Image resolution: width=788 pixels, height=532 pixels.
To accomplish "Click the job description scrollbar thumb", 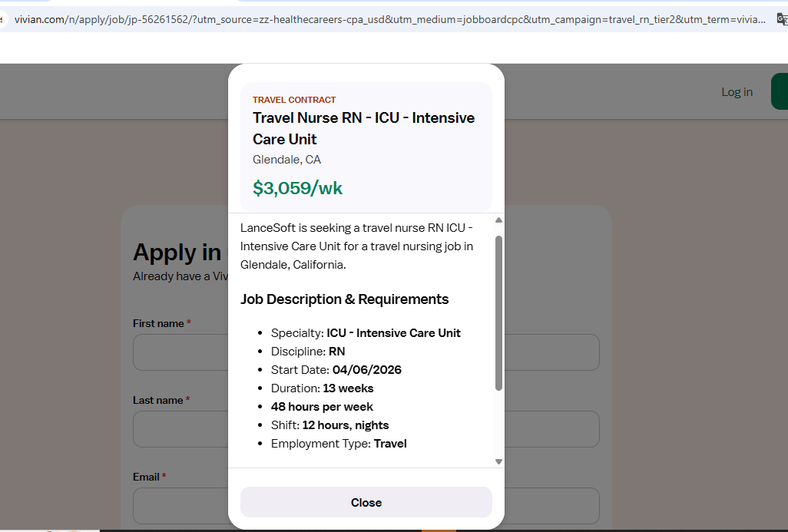I will 498,313.
